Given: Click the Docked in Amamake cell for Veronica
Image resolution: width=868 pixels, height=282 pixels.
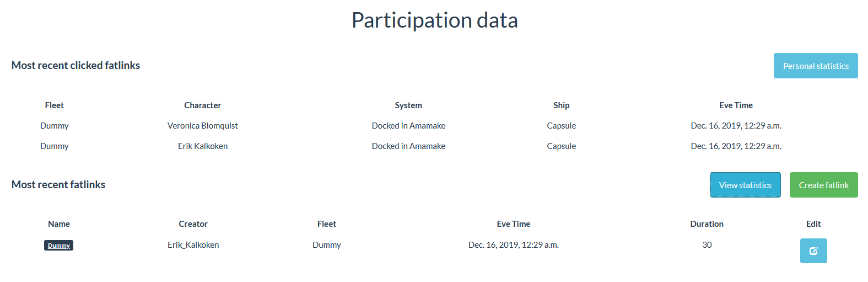Looking at the screenshot, I should pos(408,126).
